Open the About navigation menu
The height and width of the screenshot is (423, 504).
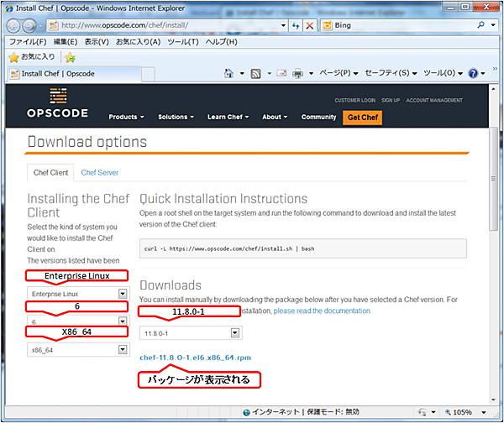tap(275, 117)
